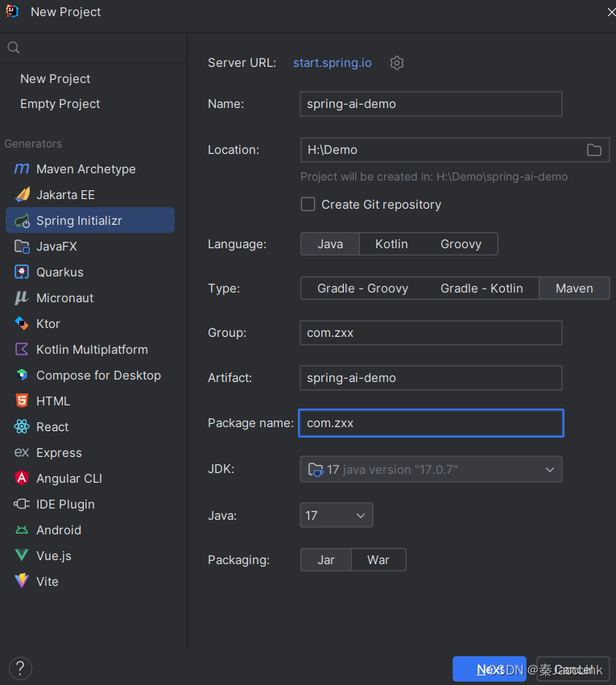Click the Micronaut mu icon
The height and width of the screenshot is (685, 616).
pyautogui.click(x=22, y=298)
